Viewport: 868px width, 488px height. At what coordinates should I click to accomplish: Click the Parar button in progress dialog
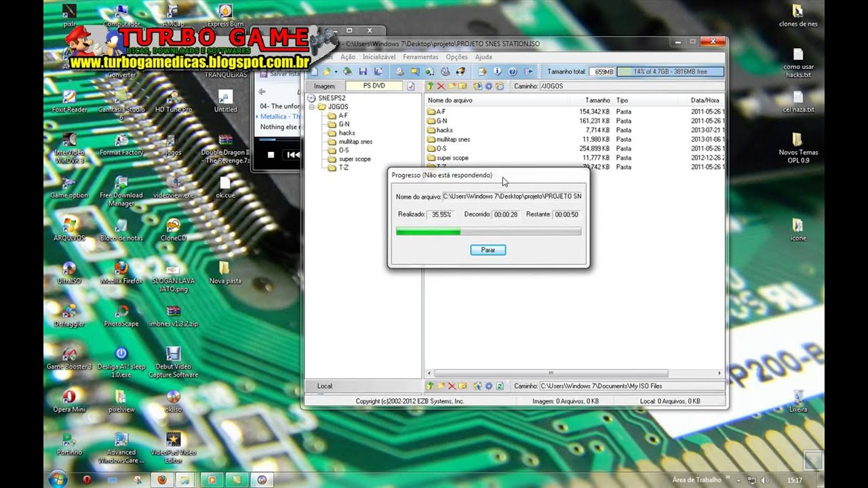[488, 249]
